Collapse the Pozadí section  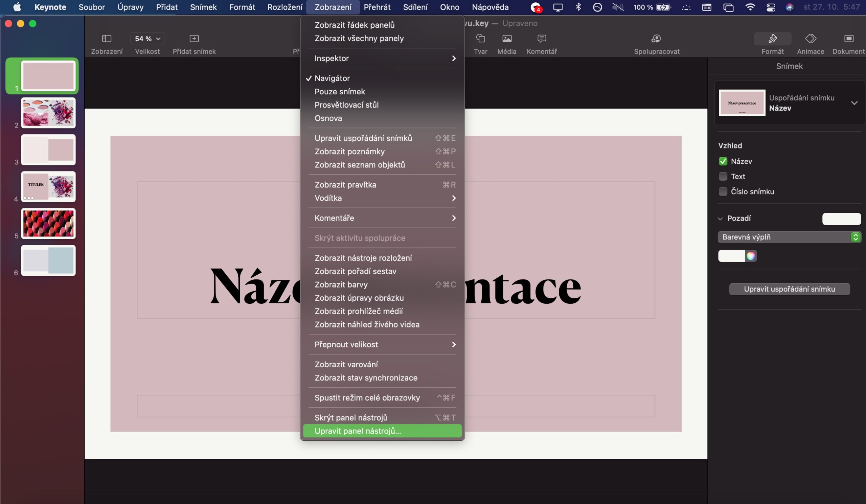(x=720, y=219)
